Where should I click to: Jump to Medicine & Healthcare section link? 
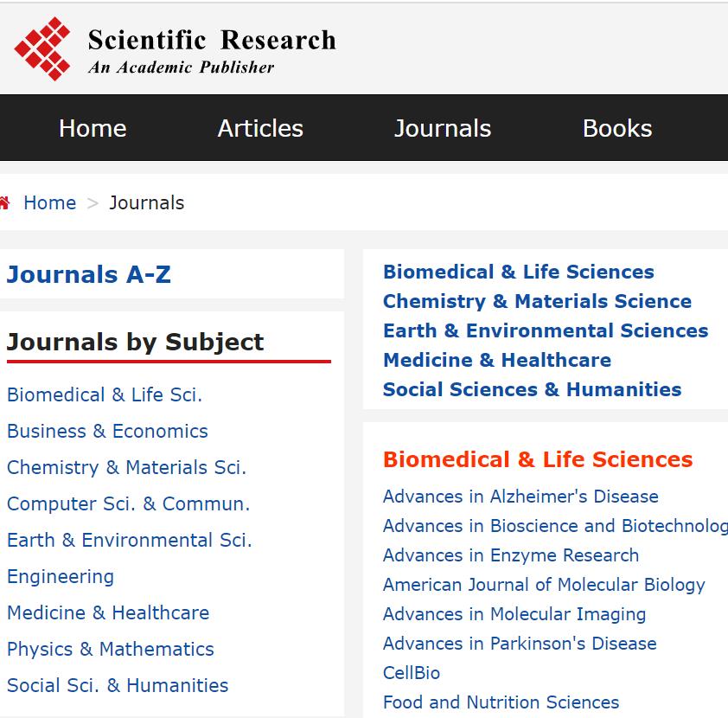click(x=497, y=361)
